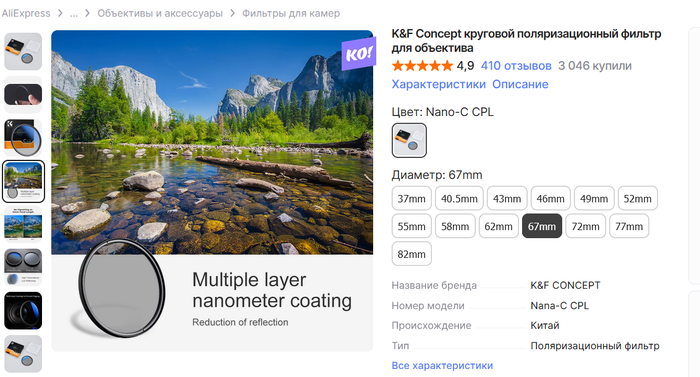
Task: Select the 77mm diameter option
Action: 629,226
